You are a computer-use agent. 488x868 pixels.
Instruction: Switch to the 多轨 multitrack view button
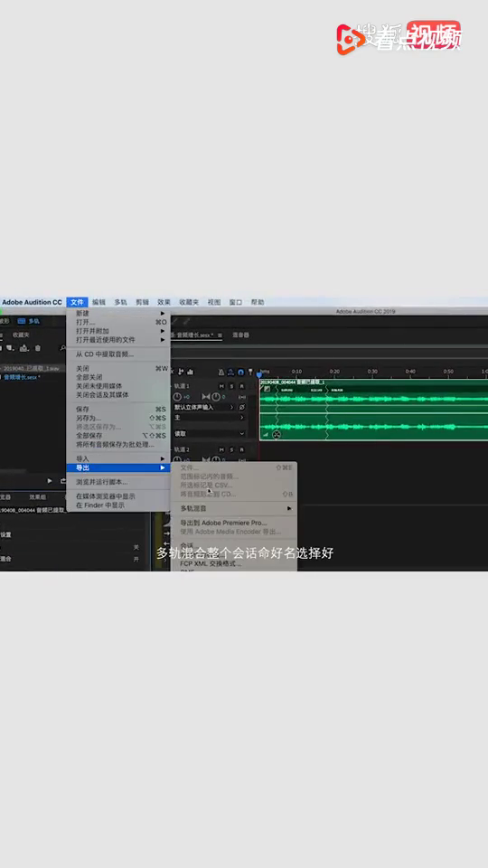[29, 321]
